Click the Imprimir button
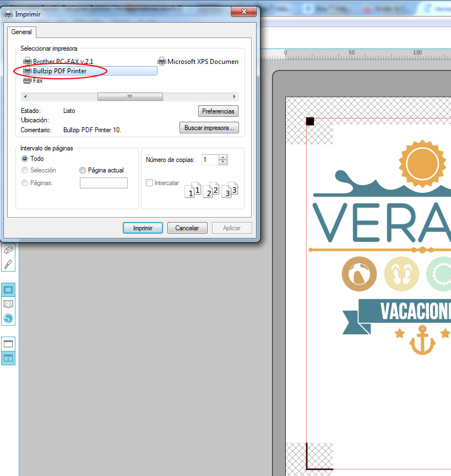This screenshot has width=451, height=476. coord(143,228)
